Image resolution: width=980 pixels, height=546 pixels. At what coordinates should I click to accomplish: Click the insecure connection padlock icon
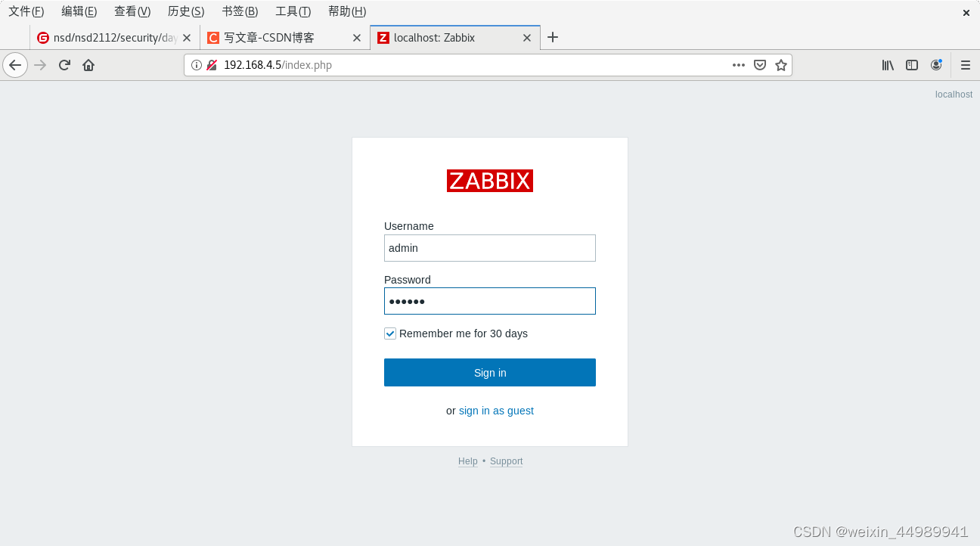pyautogui.click(x=212, y=65)
